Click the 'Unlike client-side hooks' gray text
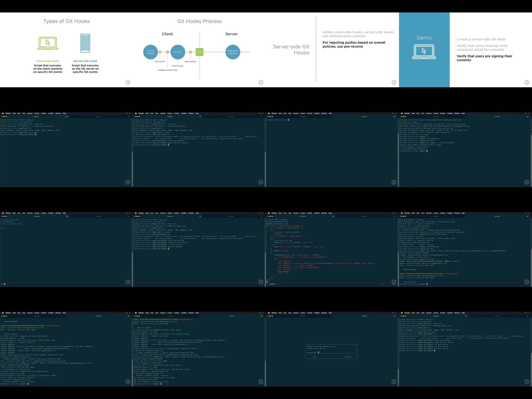Viewport: 532px width, 399px height. pyautogui.click(x=358, y=34)
